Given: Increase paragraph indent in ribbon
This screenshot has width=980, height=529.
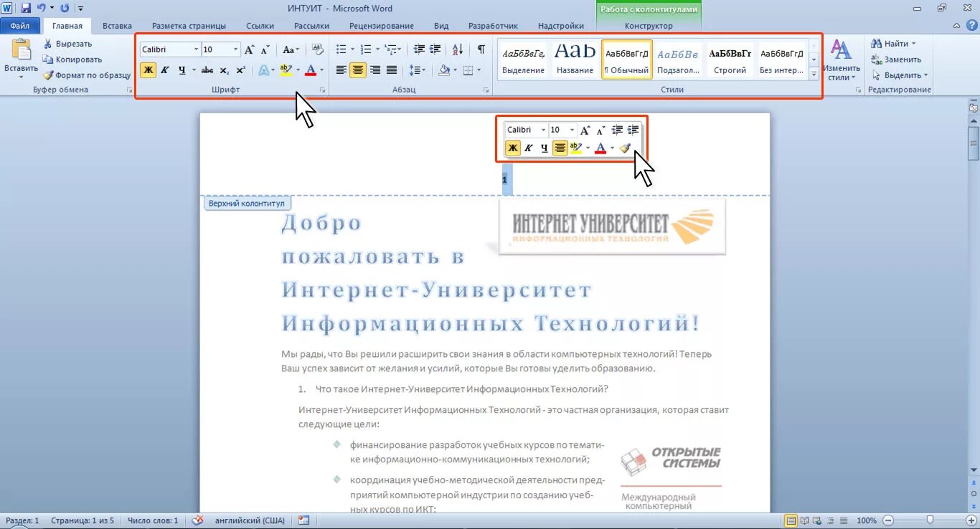Looking at the screenshot, I should point(435,49).
